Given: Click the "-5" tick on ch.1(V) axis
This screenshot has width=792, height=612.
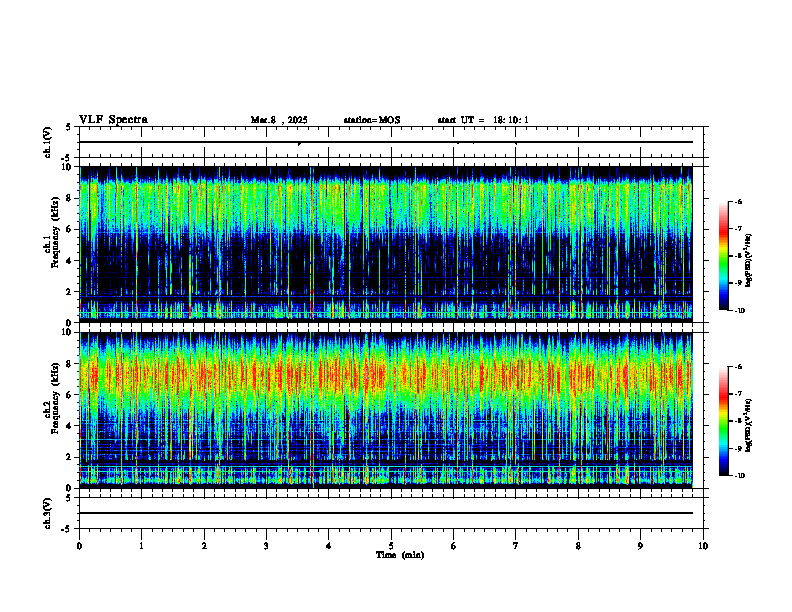Looking at the screenshot, I should [x=66, y=159].
